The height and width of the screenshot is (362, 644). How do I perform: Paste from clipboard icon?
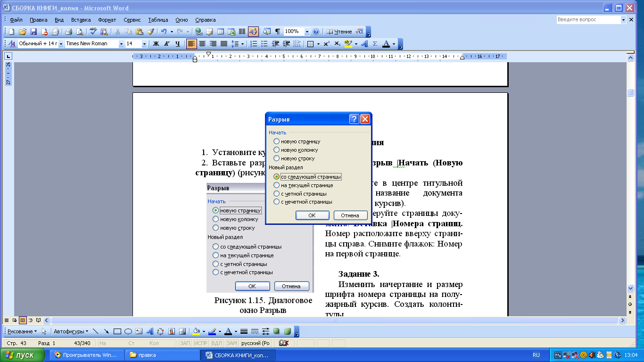click(x=140, y=32)
